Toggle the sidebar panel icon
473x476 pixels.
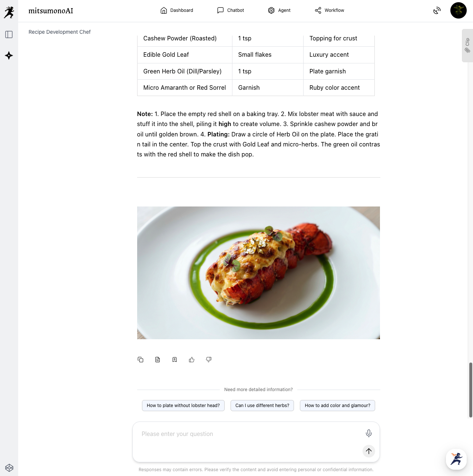[9, 34]
